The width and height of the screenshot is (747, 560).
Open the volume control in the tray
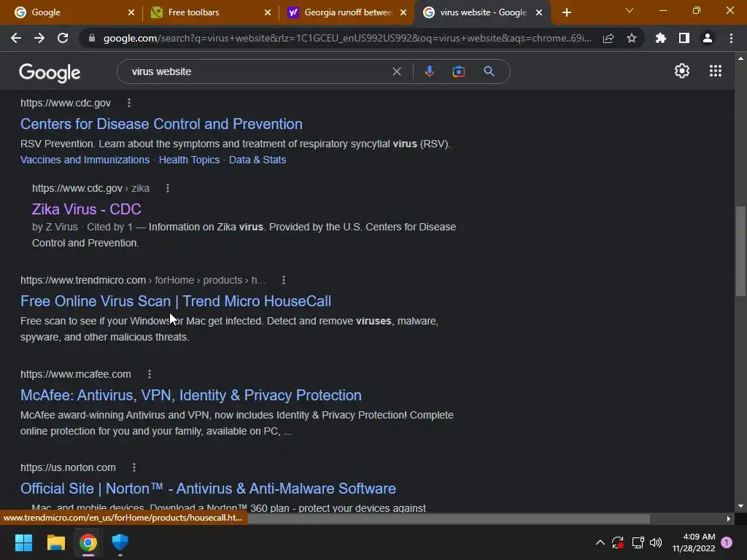point(656,542)
